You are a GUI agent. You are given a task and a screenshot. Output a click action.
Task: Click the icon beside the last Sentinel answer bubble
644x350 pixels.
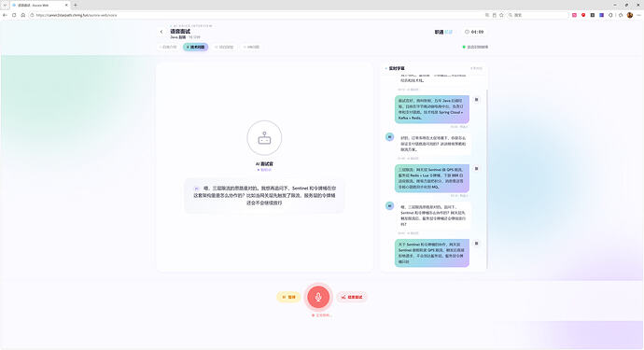tap(476, 244)
